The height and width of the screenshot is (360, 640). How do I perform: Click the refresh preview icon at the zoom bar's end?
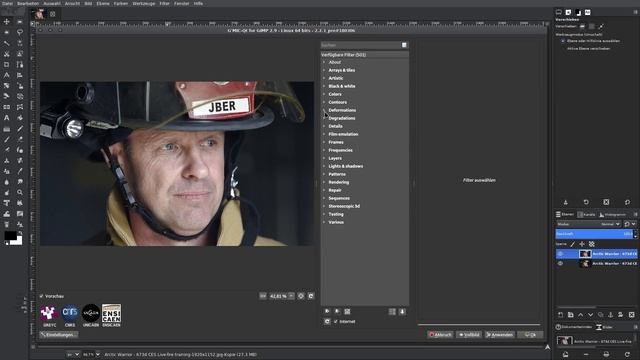tap(311, 296)
